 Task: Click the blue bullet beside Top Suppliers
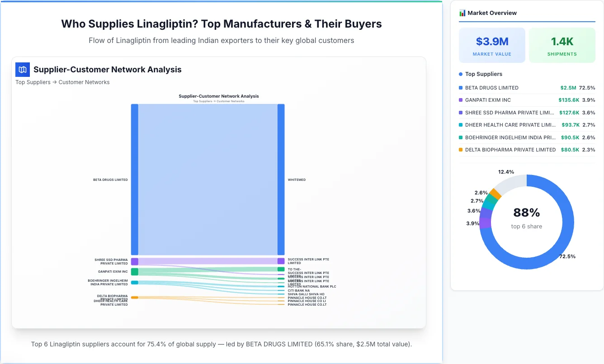460,74
